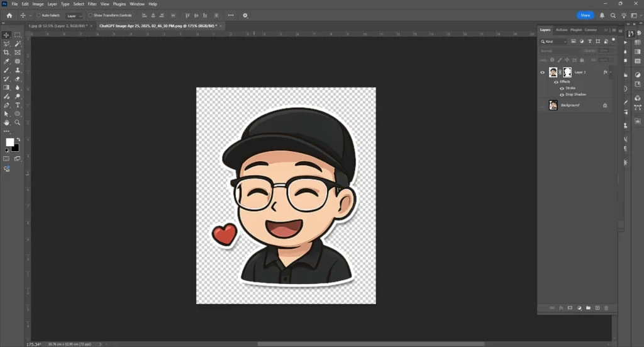
Task: Select the Zoom tool in the toolbox
Action: pyautogui.click(x=18, y=123)
